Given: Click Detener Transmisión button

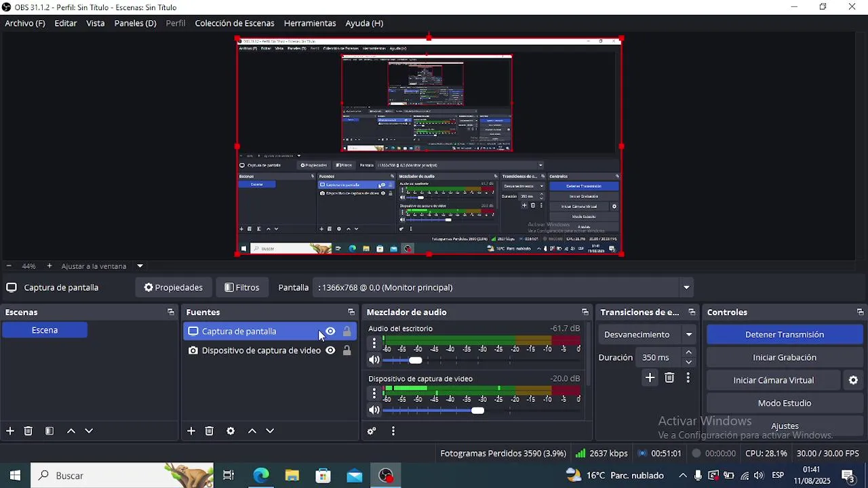Looking at the screenshot, I should (785, 335).
